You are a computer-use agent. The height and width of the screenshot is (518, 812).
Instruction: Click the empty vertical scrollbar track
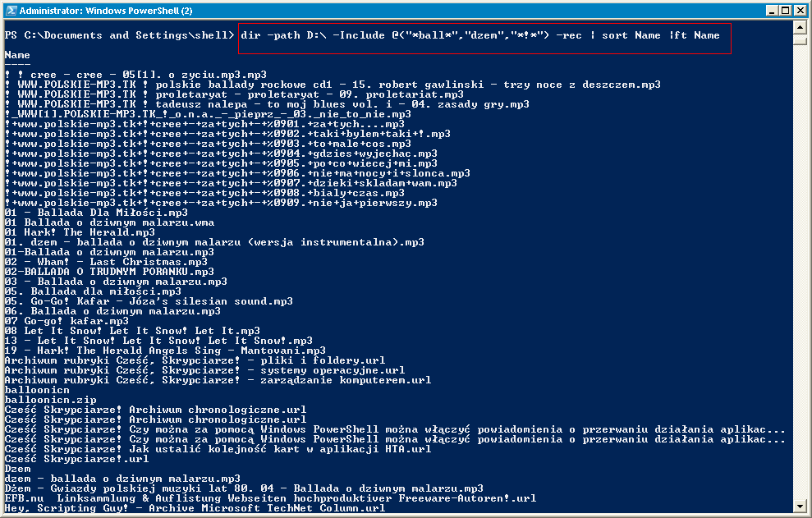tap(800, 272)
